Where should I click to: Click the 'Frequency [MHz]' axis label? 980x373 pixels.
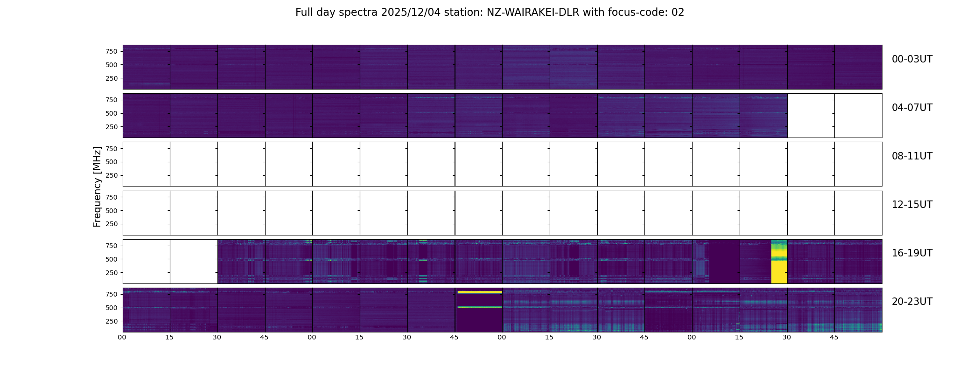click(x=97, y=186)
